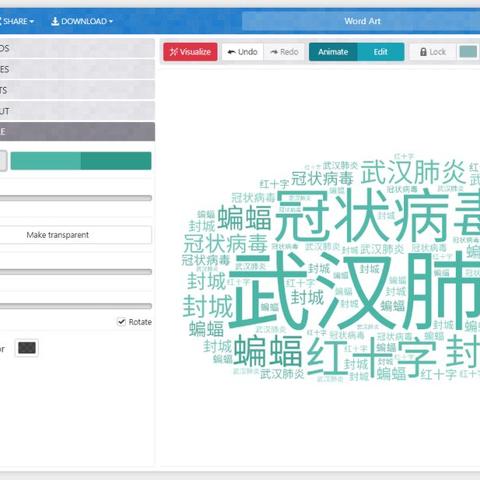Click the slider below Make transparent

76,272
